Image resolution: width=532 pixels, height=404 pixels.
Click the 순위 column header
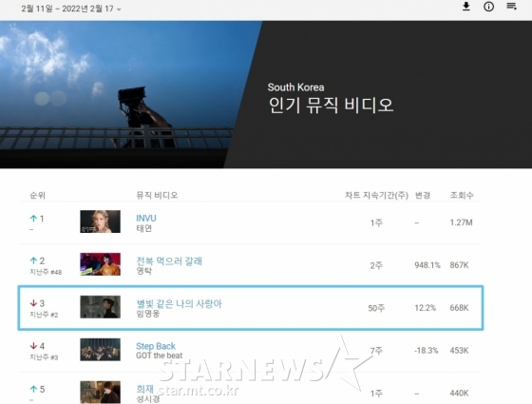point(38,195)
